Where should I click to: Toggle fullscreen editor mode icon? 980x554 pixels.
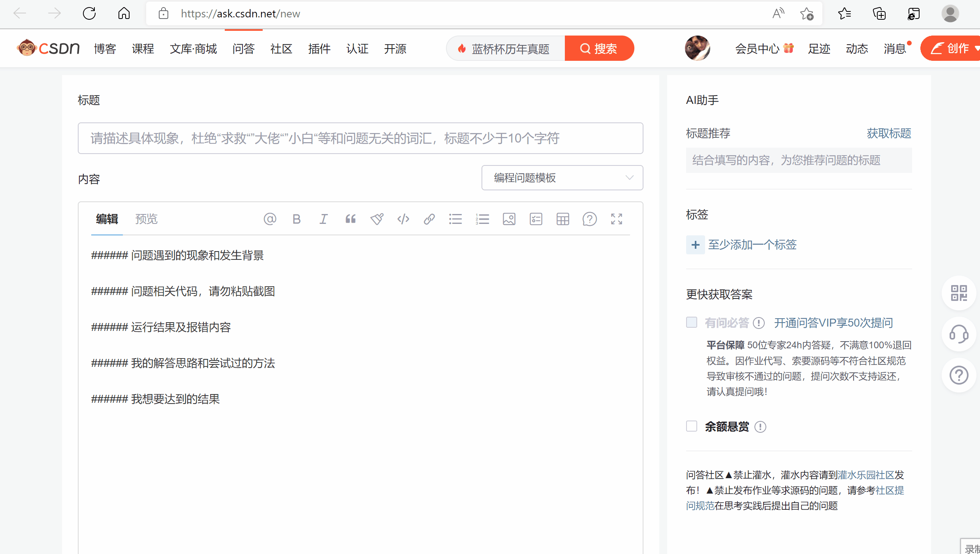click(616, 219)
